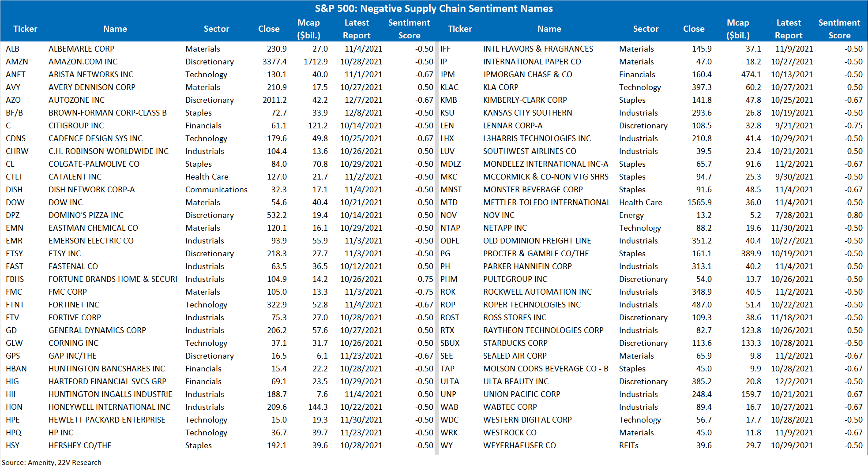
Task: Select the AMZN ticker cell
Action: (17, 62)
